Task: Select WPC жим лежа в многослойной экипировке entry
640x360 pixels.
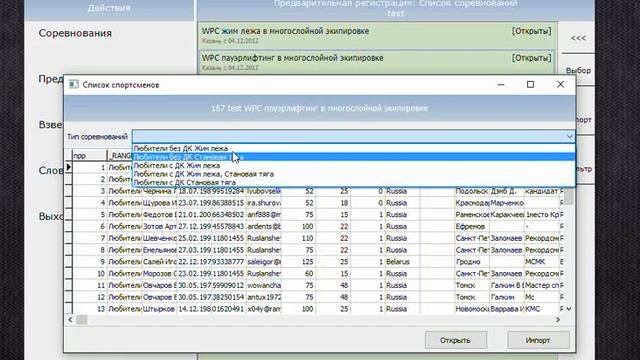Action: point(377,36)
